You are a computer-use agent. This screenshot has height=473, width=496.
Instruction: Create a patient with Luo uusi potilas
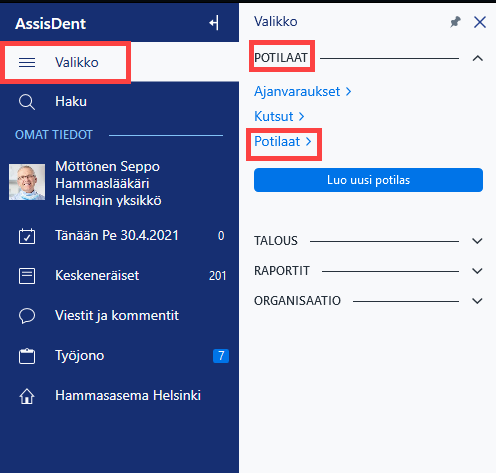click(368, 180)
